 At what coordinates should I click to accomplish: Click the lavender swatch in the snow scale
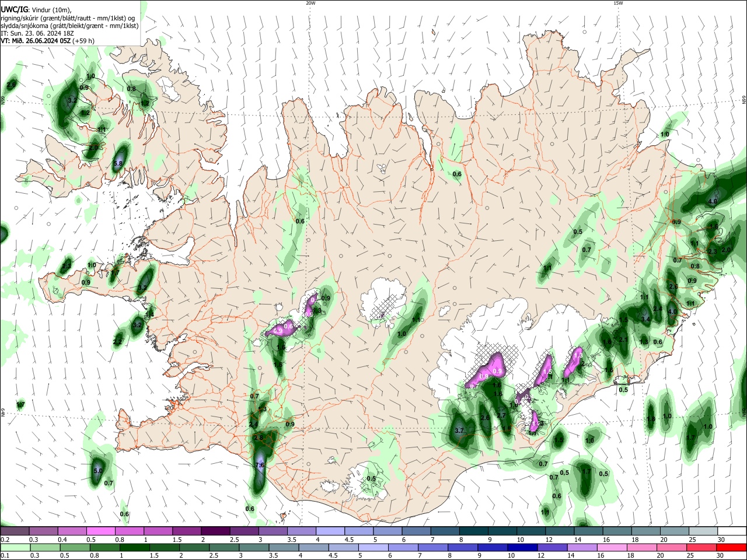tap(330, 531)
